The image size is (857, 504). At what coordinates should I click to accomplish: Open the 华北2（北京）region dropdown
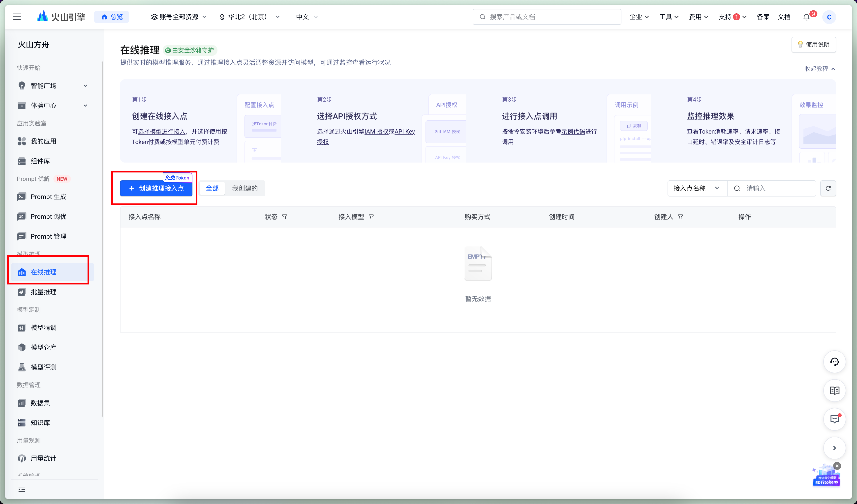[x=250, y=17]
